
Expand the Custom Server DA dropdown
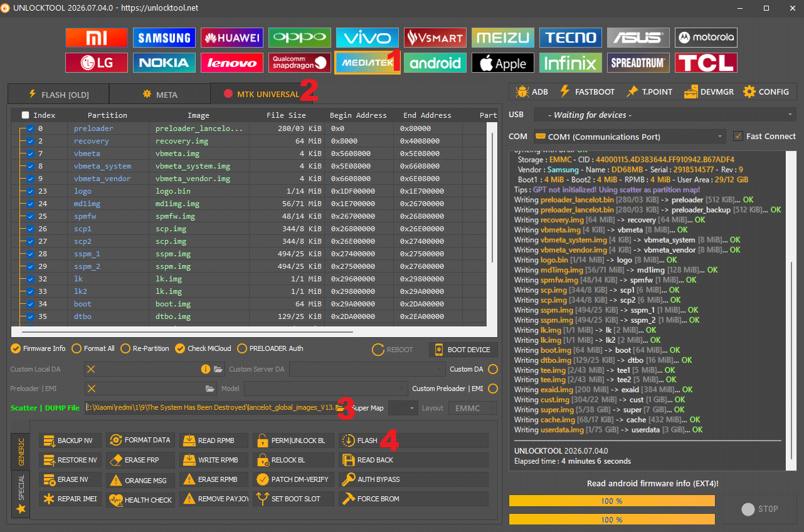367,369
